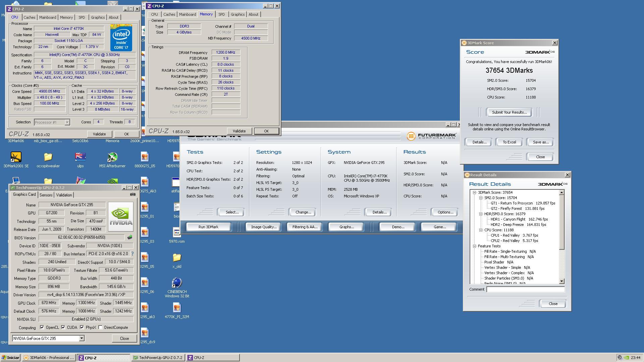
Task: Collapse Feature Tests tree node
Action: (475, 246)
